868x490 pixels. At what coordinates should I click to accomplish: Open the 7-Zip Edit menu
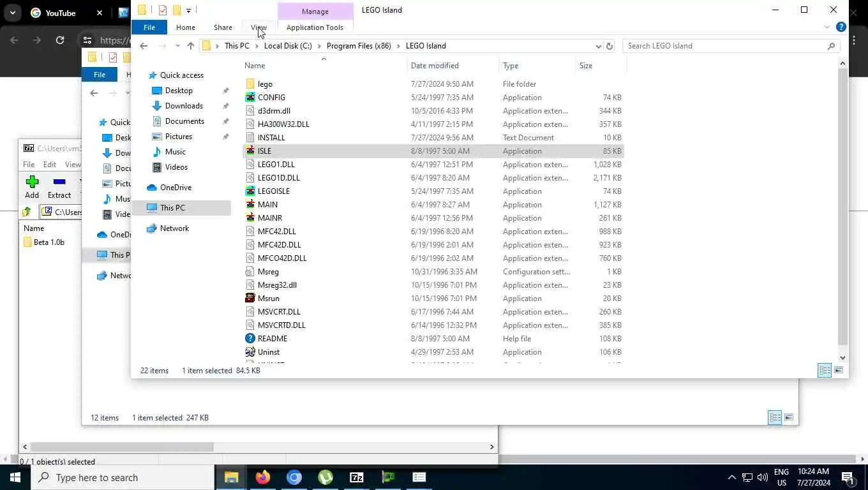pos(50,165)
